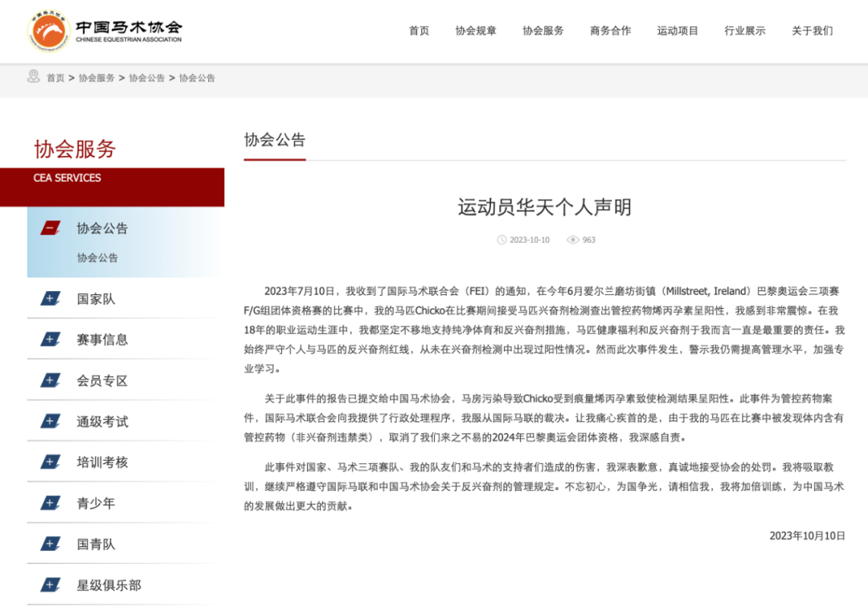Expand the 会员专区 sidebar plus icon

tap(51, 380)
